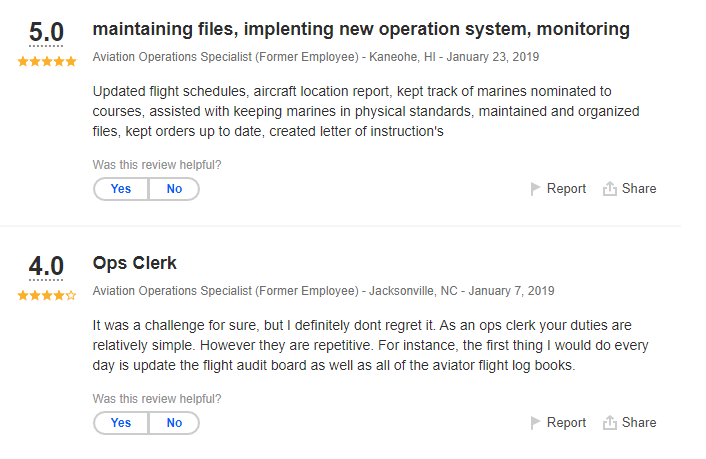Report the first review via the Report link

pos(566,189)
